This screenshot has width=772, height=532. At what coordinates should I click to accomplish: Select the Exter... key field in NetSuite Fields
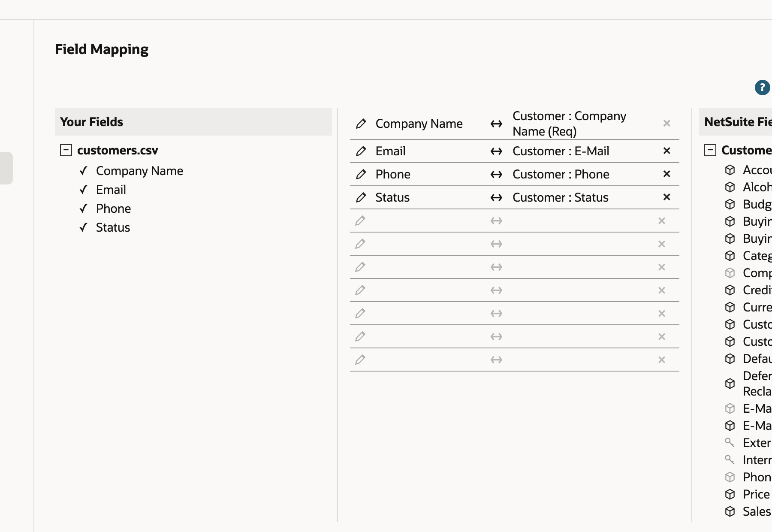pos(757,443)
